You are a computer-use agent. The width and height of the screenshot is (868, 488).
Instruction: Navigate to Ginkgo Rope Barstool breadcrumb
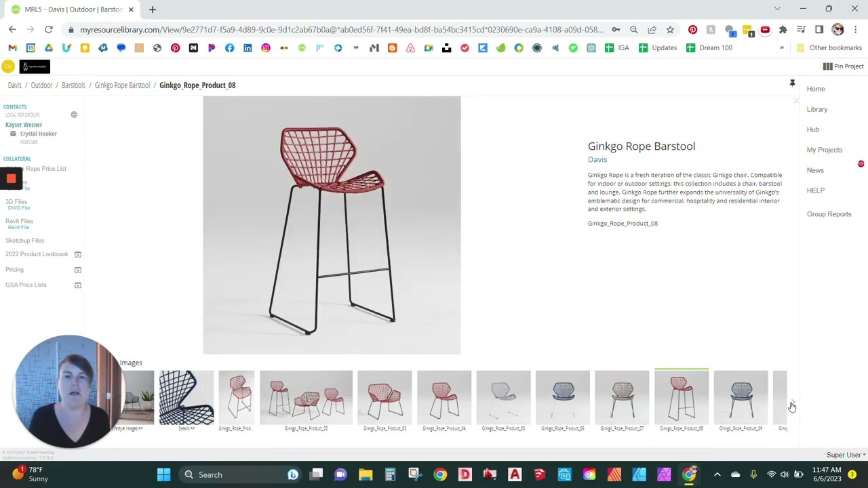tap(122, 85)
